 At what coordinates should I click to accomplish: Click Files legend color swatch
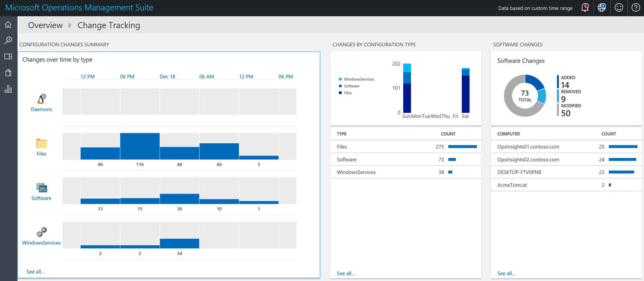[x=340, y=93]
